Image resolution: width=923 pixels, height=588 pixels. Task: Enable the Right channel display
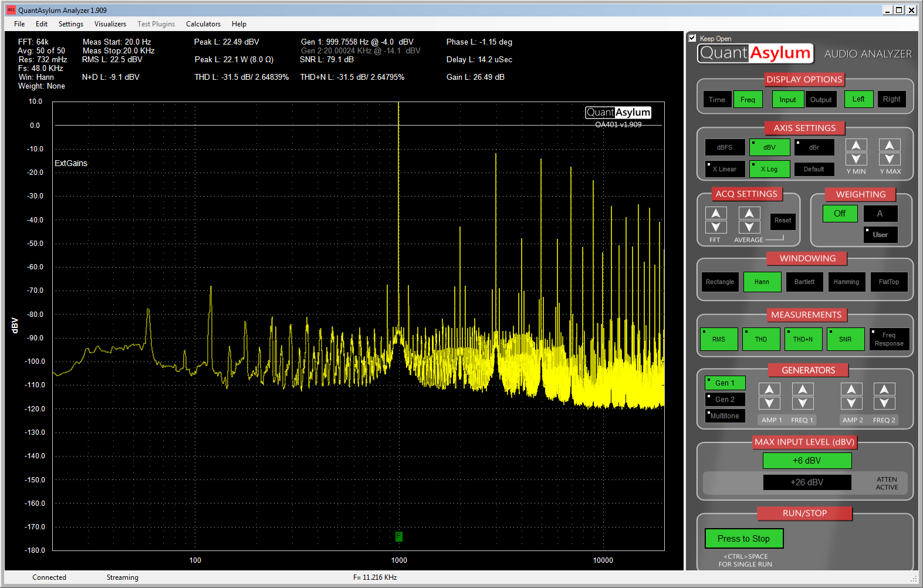click(x=892, y=99)
